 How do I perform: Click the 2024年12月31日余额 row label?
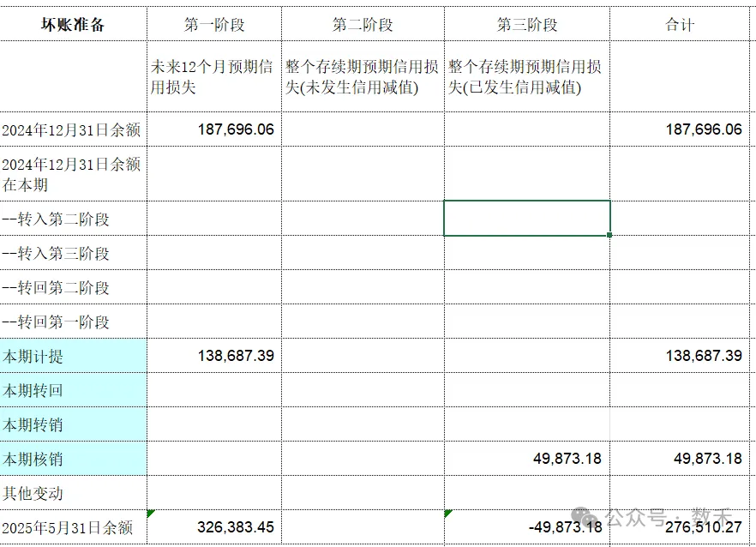(73, 129)
